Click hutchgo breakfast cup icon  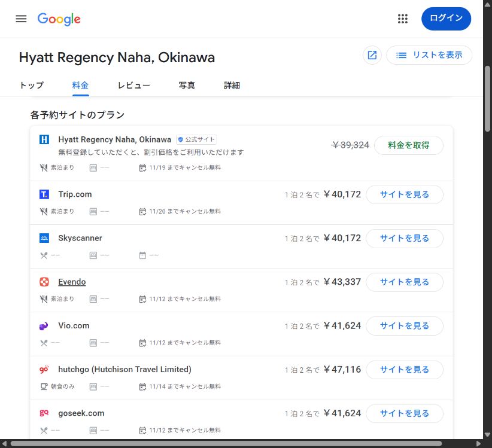(x=44, y=386)
